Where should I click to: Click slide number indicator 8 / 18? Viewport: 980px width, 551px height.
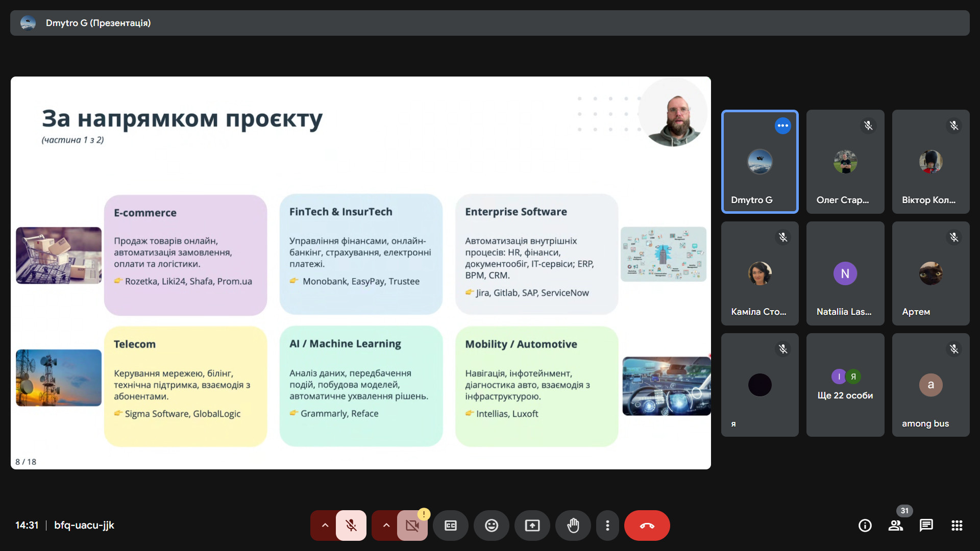[26, 462]
